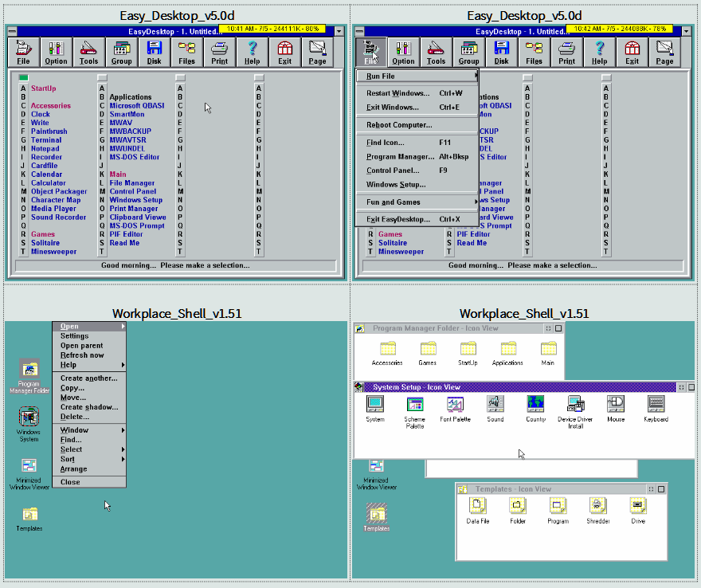Screen dimensions: 701x588
Task: Launch Microsoft QBASI in the 10:41 AM window
Action: click(x=137, y=105)
